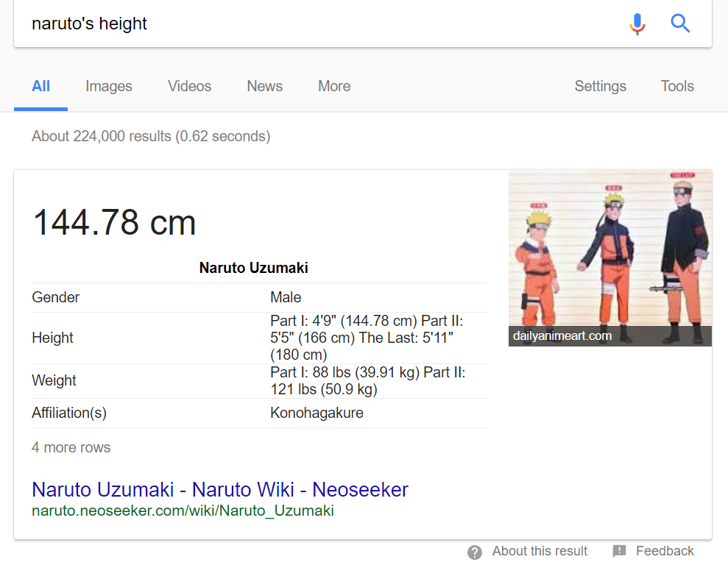Open the News tab

click(x=265, y=86)
